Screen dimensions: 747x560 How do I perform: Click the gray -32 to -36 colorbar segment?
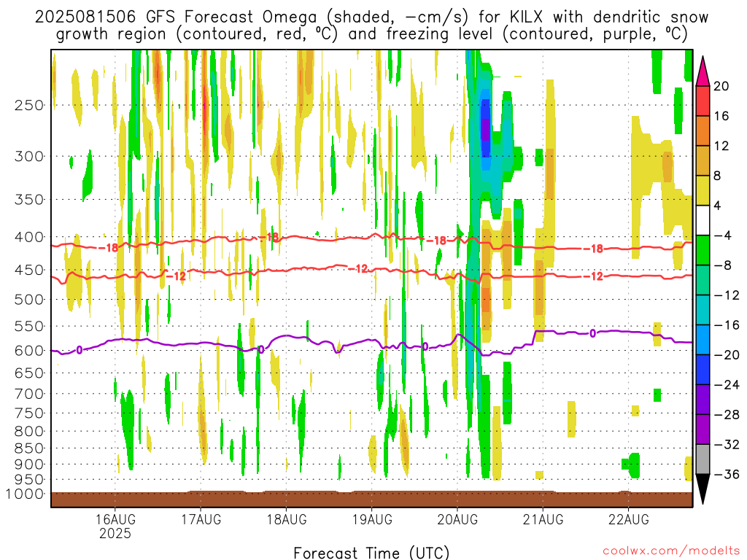pos(703,459)
